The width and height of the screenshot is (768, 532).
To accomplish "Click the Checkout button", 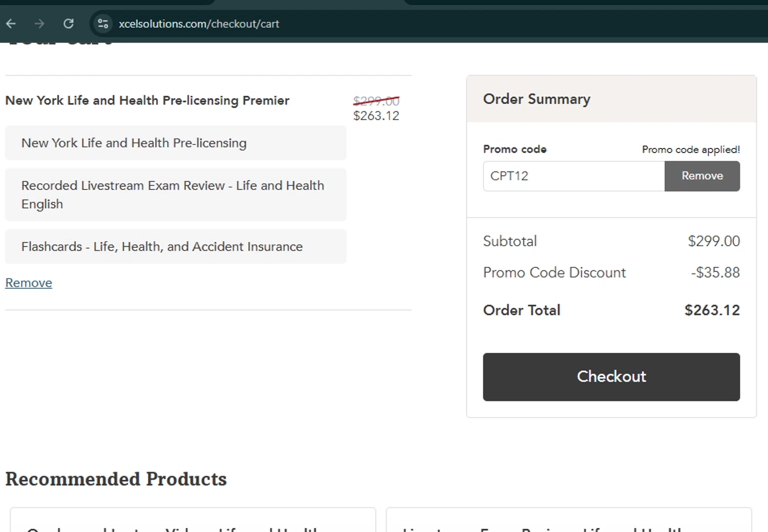I will [611, 377].
